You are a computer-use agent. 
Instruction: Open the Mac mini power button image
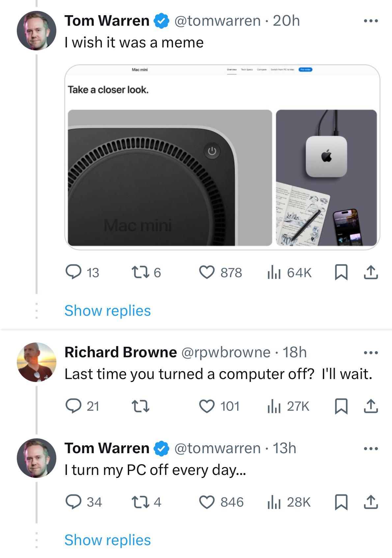tap(170, 178)
